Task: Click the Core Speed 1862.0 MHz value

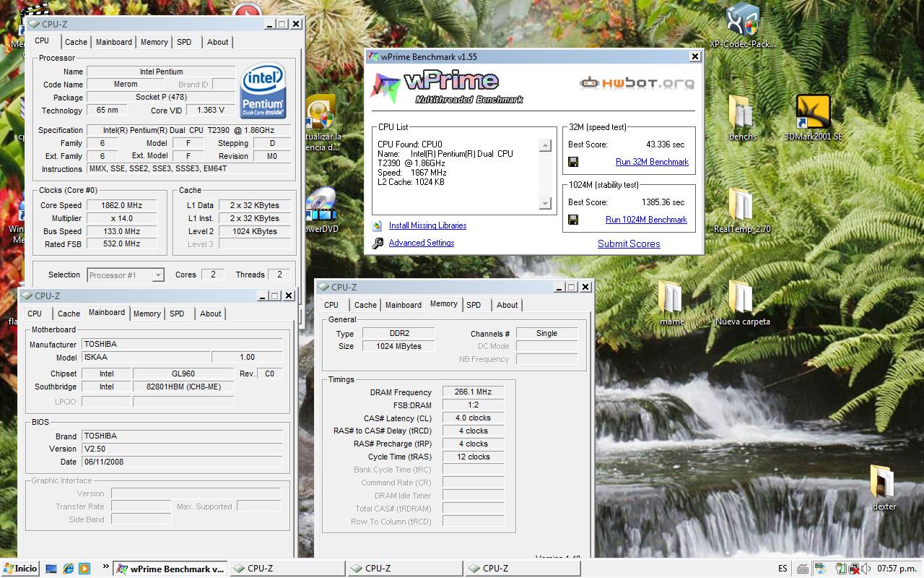Action: (121, 205)
